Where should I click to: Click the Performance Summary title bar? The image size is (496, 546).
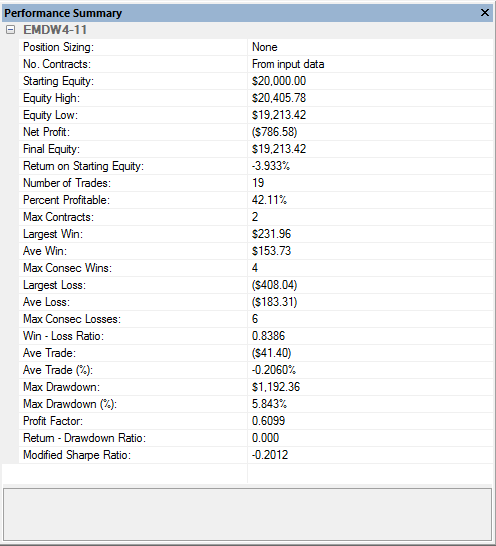coord(240,13)
